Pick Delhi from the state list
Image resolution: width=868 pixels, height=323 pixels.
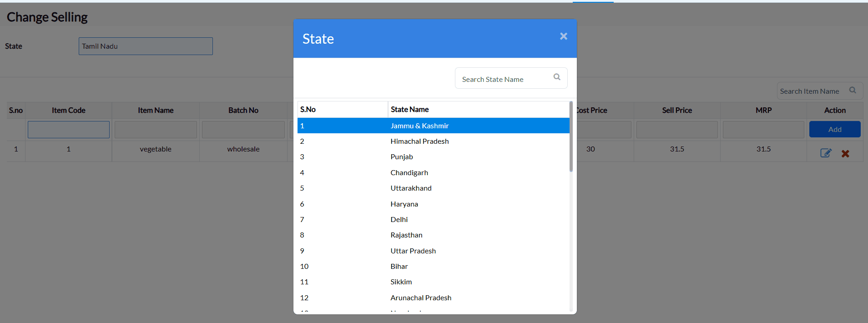[x=399, y=220]
